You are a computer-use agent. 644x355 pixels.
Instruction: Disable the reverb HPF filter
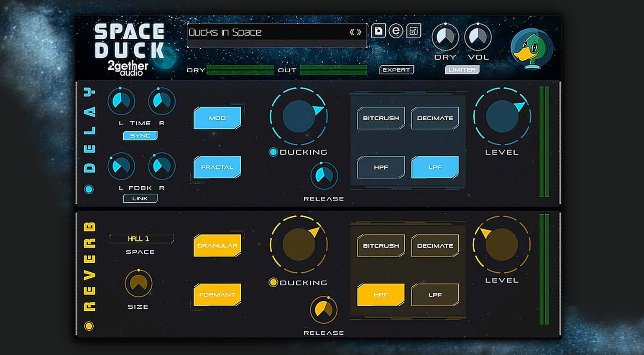coord(381,295)
